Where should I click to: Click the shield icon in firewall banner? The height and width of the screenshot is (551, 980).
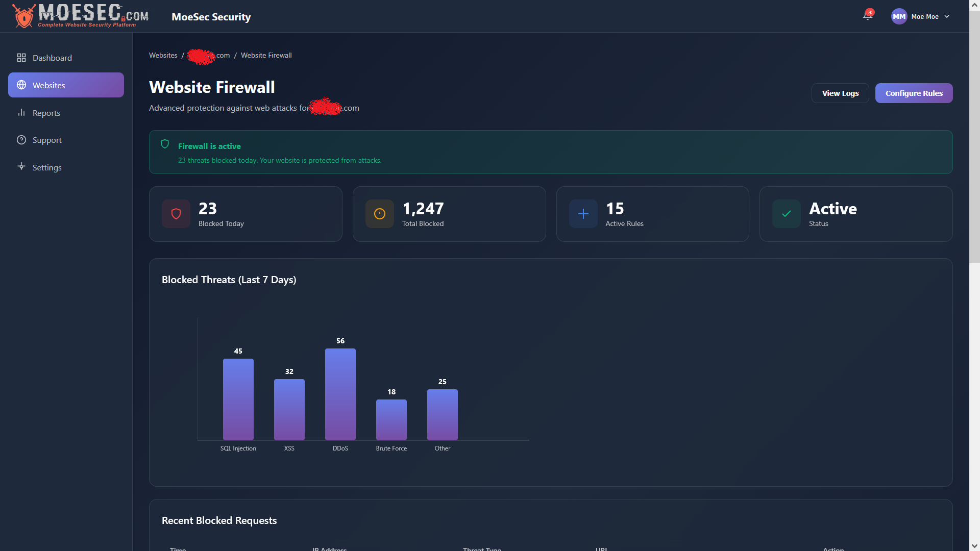coord(165,144)
